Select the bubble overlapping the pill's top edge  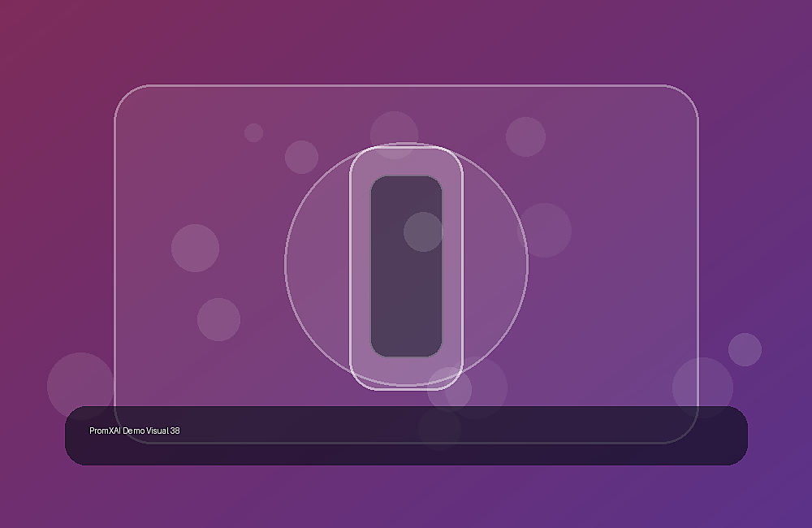point(394,135)
